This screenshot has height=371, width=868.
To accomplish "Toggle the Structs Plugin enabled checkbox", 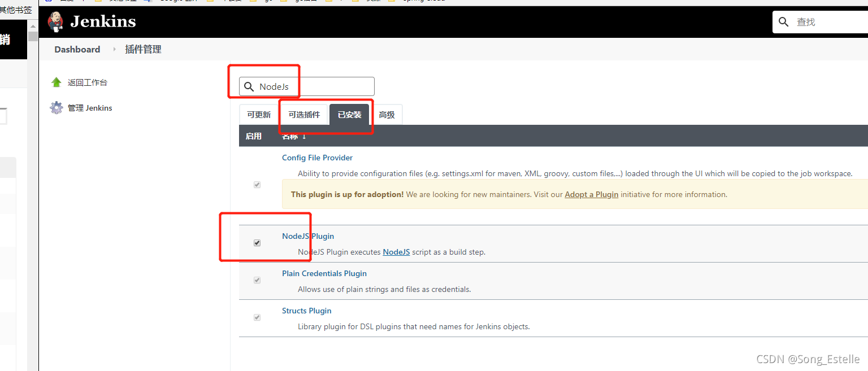I will pyautogui.click(x=257, y=317).
